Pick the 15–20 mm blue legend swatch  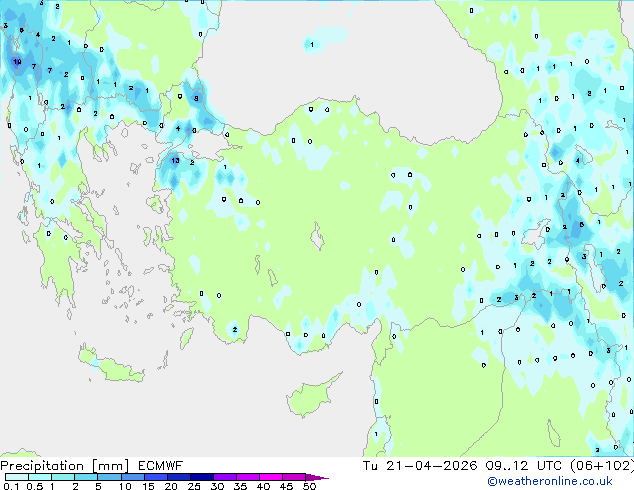(x=155, y=477)
